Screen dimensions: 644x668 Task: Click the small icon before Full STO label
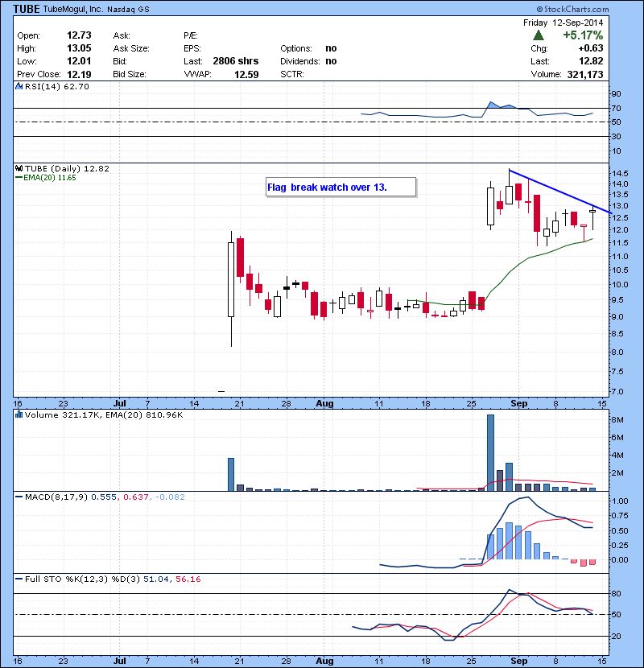pos(19,579)
